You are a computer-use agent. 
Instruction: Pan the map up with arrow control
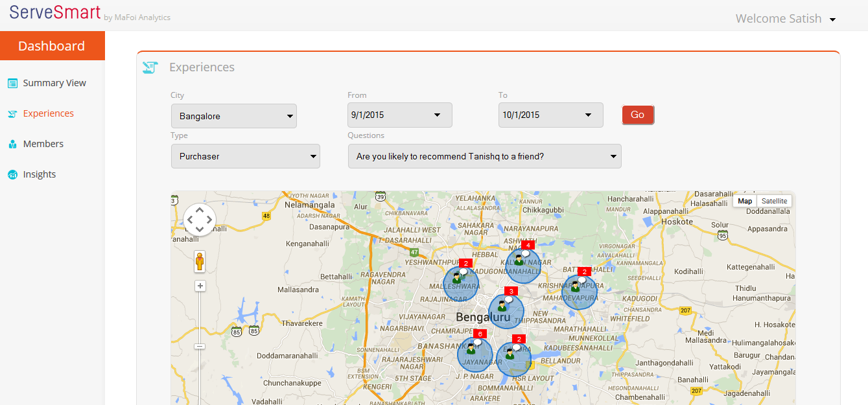click(200, 210)
